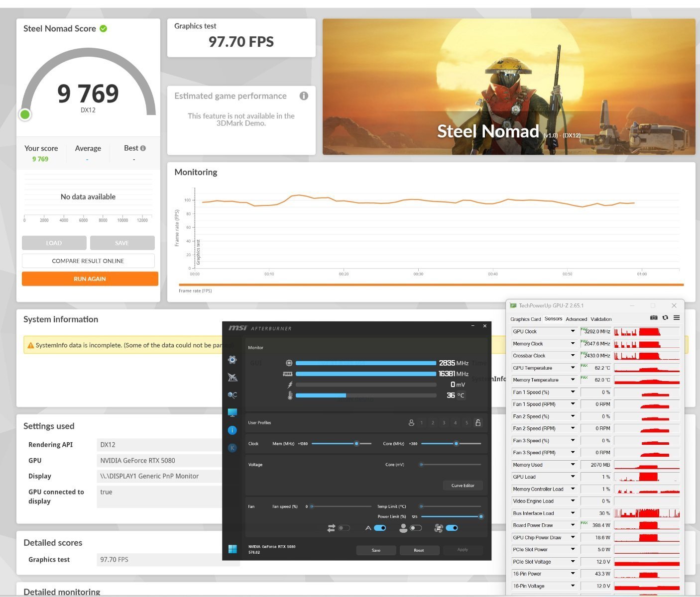Click COMPARE RESULT ONLINE button
This screenshot has height=597, width=700.
88,261
